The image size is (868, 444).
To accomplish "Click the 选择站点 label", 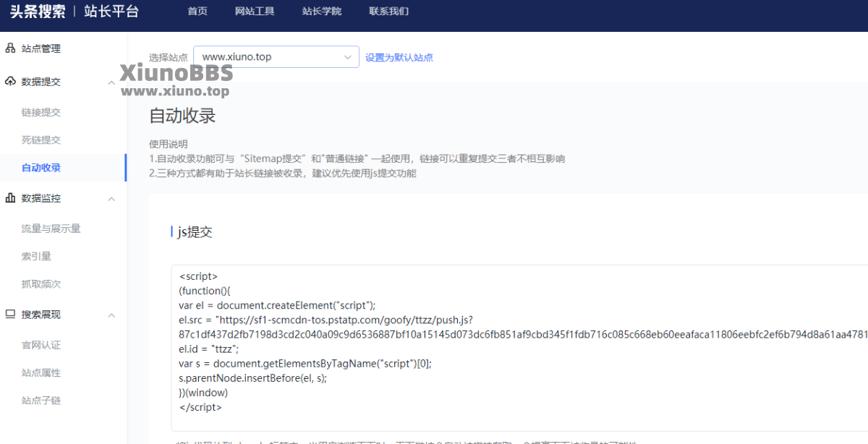I will click(169, 58).
